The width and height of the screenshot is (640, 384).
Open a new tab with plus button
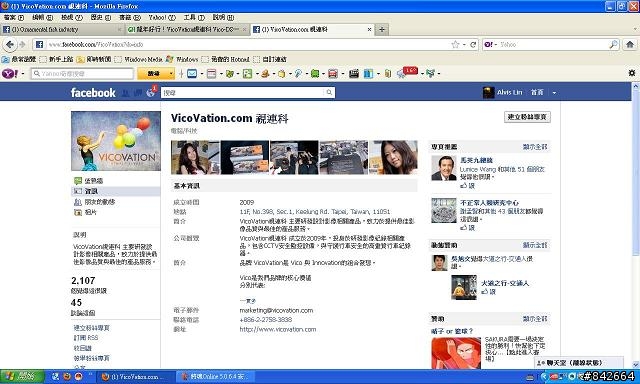pyautogui.click(x=382, y=29)
